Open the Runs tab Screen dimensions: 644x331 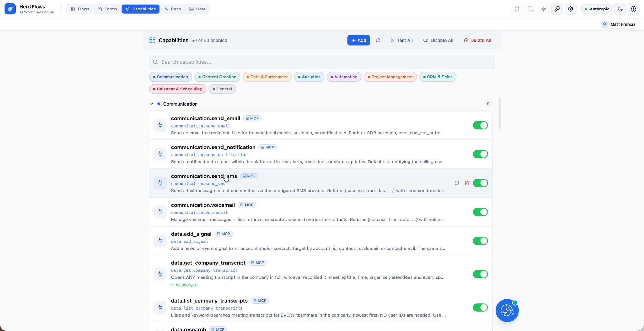pos(173,9)
